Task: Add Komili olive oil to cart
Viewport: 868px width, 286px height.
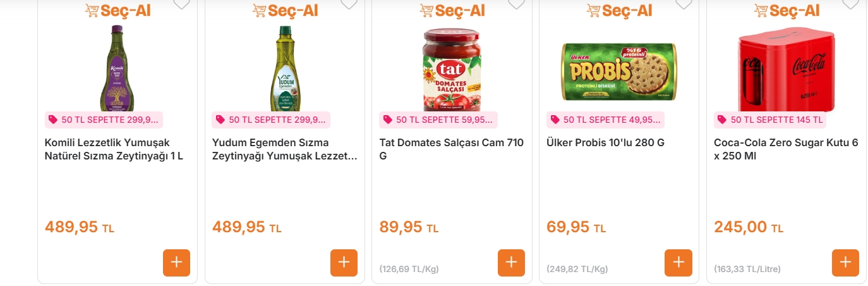Action: click(x=176, y=263)
